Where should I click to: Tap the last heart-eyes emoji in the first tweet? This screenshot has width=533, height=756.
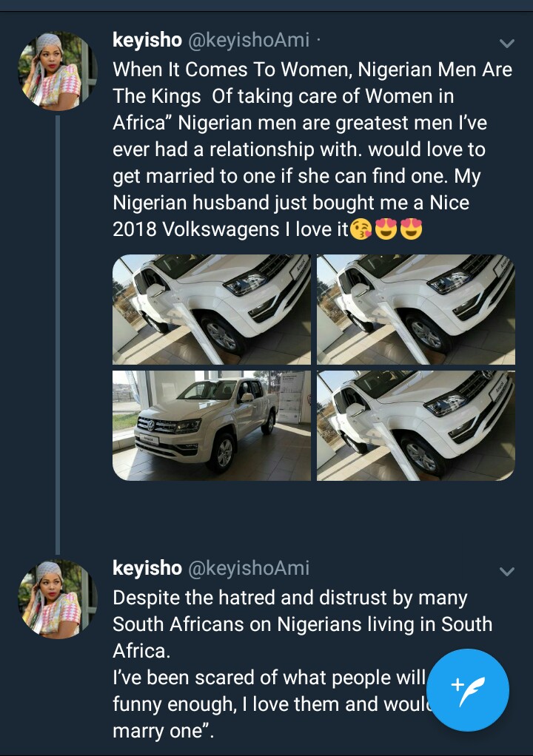tap(411, 230)
